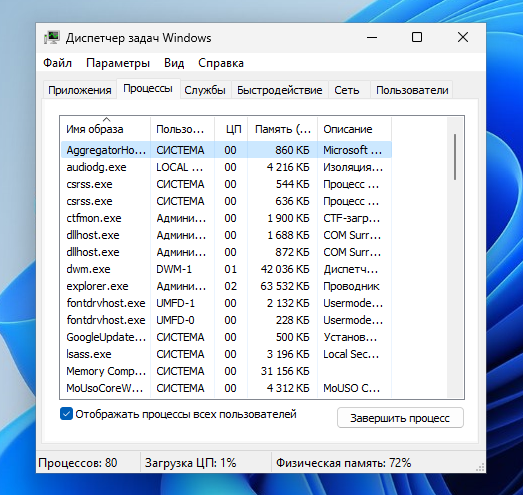Switch to the Сеть tab

tap(347, 90)
